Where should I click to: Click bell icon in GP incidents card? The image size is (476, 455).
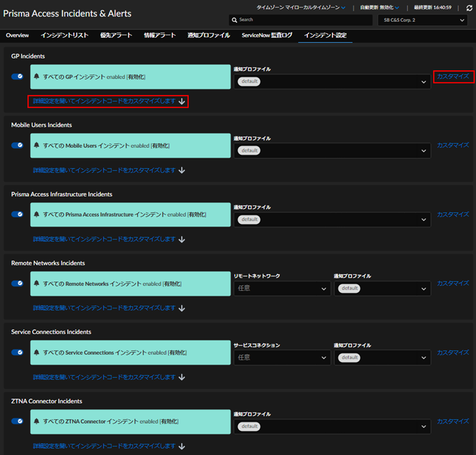pyautogui.click(x=37, y=76)
